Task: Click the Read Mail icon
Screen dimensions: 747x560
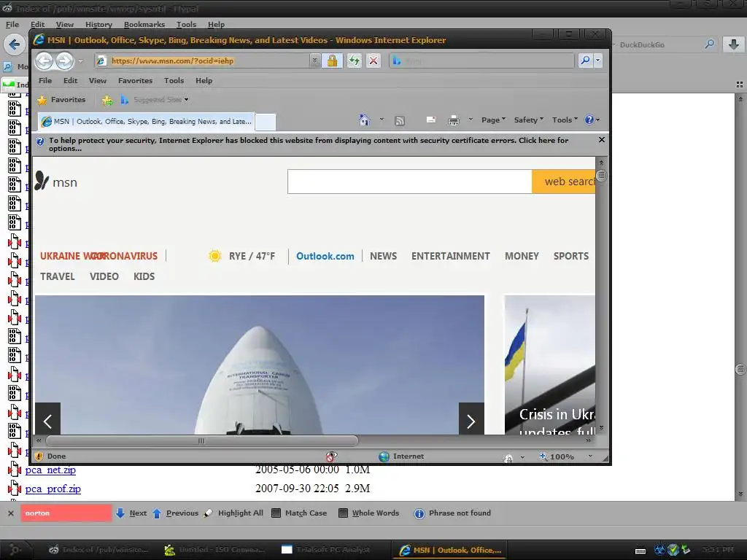Action: pos(430,120)
